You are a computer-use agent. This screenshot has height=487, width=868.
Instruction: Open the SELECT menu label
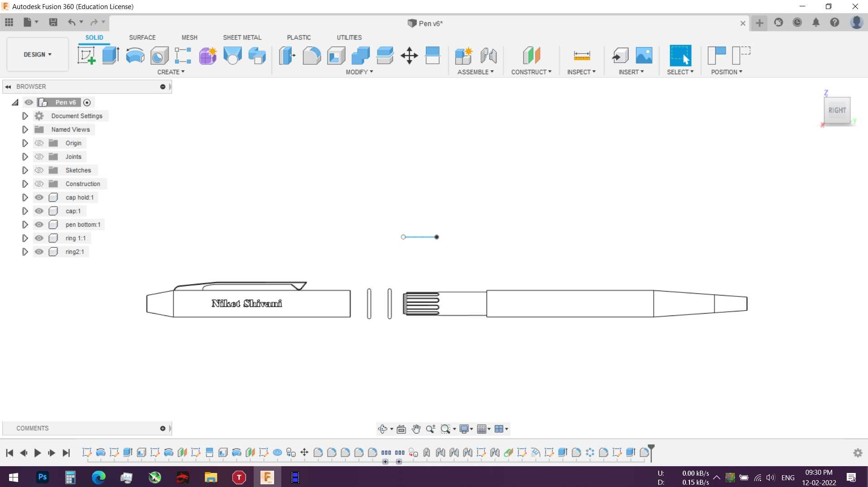pos(680,72)
